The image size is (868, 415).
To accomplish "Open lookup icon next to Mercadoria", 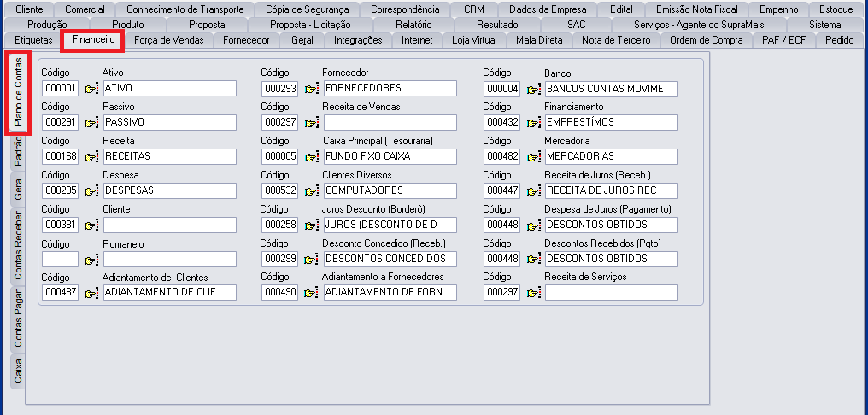I will [x=534, y=157].
